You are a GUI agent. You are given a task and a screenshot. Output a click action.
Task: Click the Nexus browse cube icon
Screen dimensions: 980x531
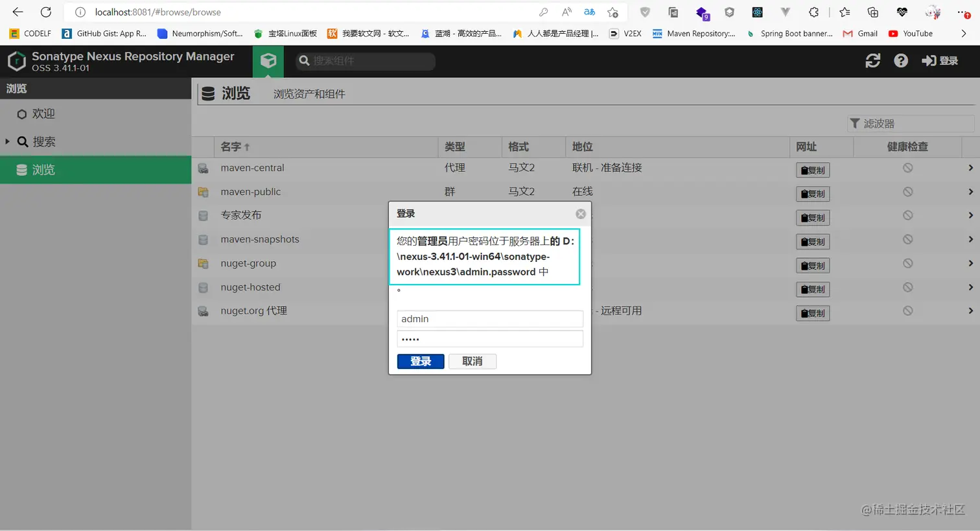click(x=268, y=61)
